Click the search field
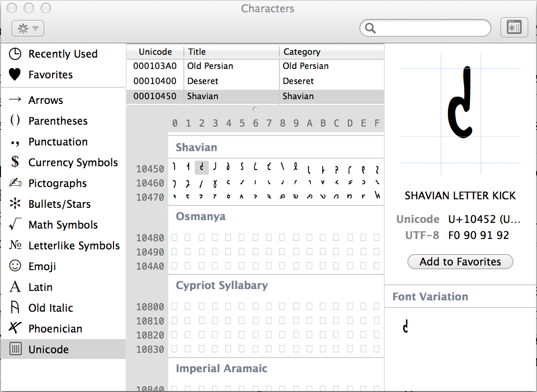Image resolution: width=537 pixels, height=392 pixels. click(425, 28)
